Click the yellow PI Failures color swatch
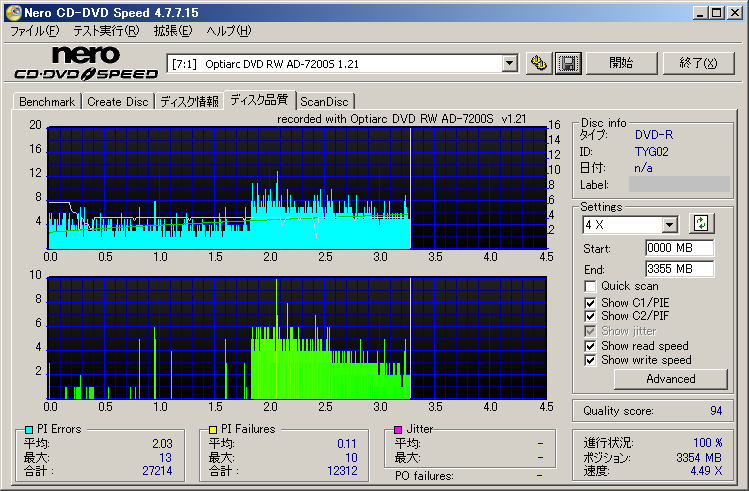 tap(213, 430)
